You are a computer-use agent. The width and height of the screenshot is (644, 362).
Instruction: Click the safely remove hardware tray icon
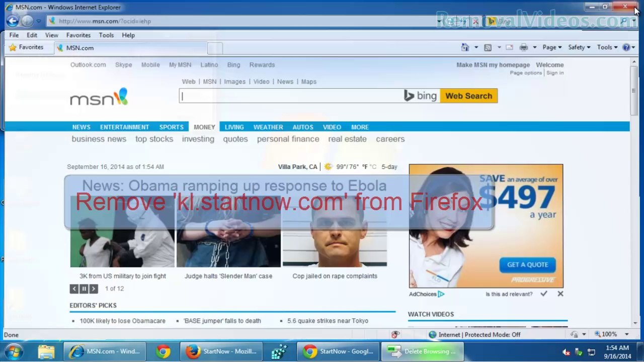click(579, 352)
